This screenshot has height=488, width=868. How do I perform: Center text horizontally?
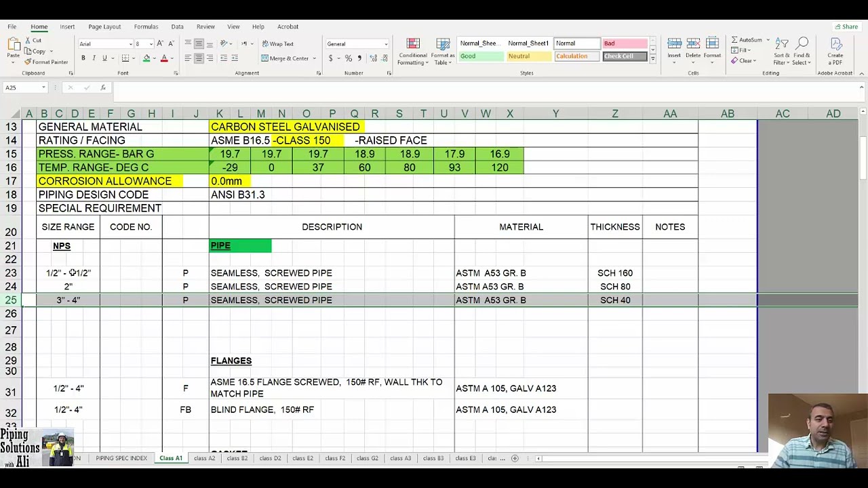tap(199, 58)
